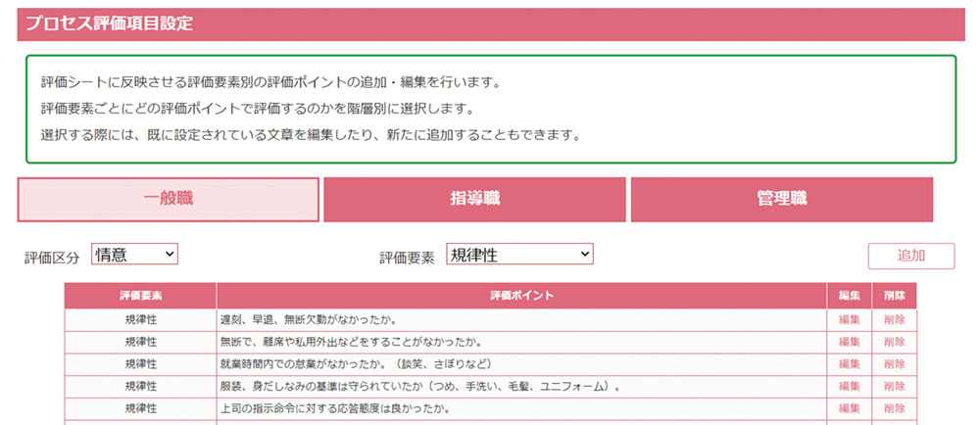The height and width of the screenshot is (425, 980).
Task: Click the 評価要素 column header
Action: click(x=141, y=296)
